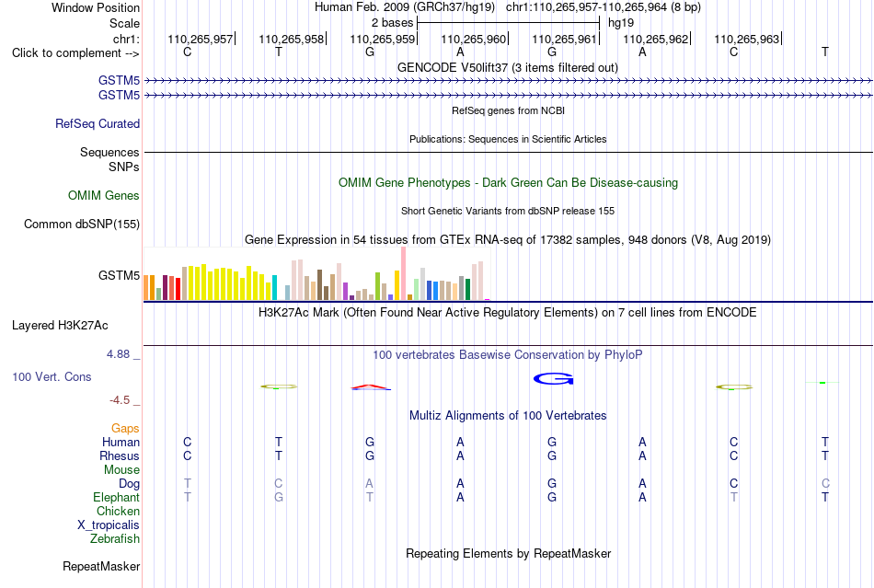
Task: Click 'Short Genetic Variants from dbSNP release 155'
Action: click(508, 211)
